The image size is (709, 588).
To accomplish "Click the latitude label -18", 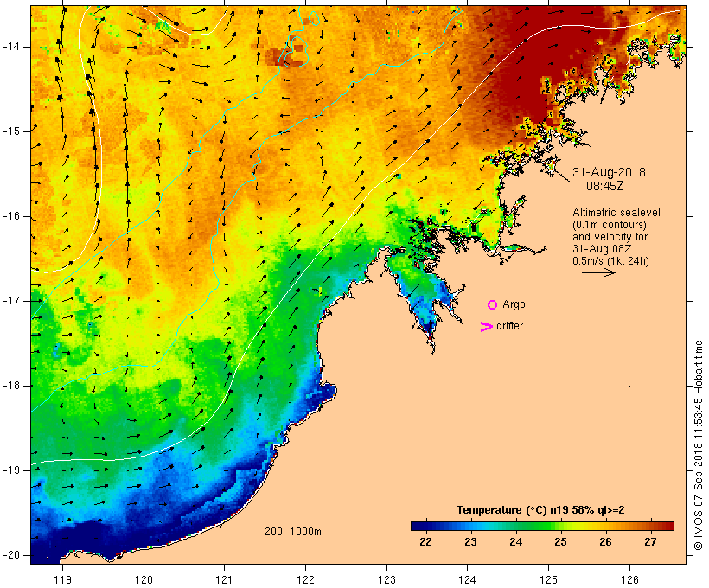I will [11, 386].
